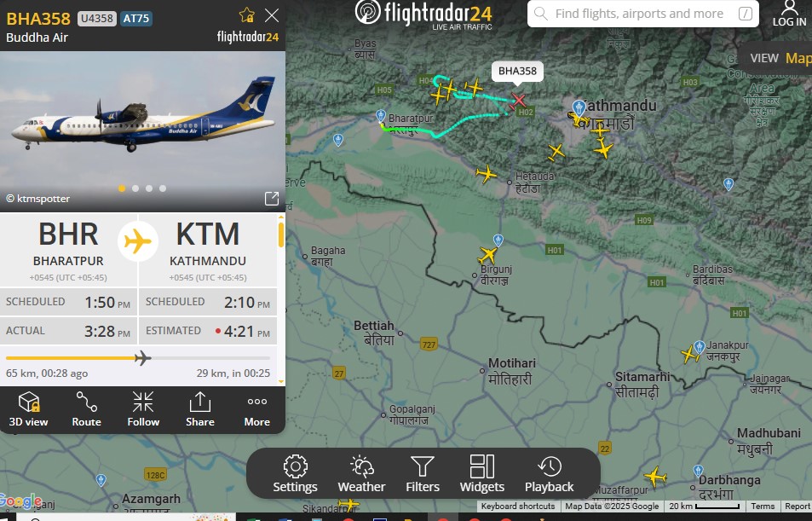The image size is (812, 521).
Task: Open the map Terms link
Action: [x=763, y=506]
